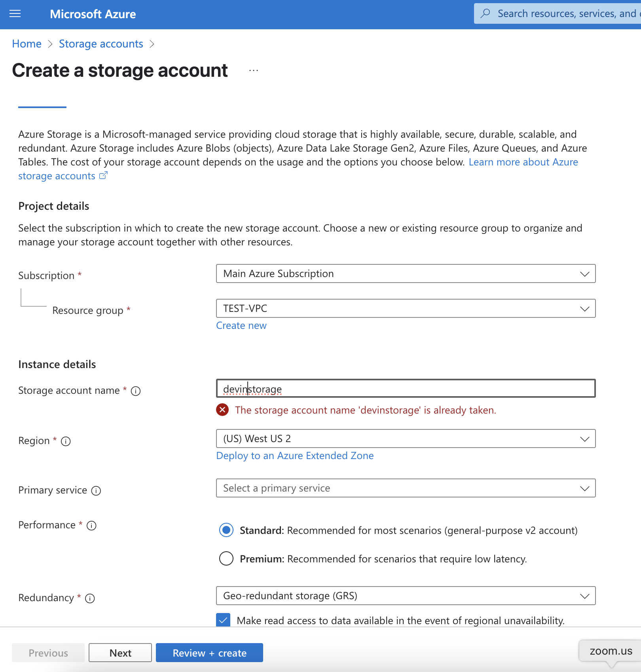Show info for Storage account name

(x=136, y=391)
